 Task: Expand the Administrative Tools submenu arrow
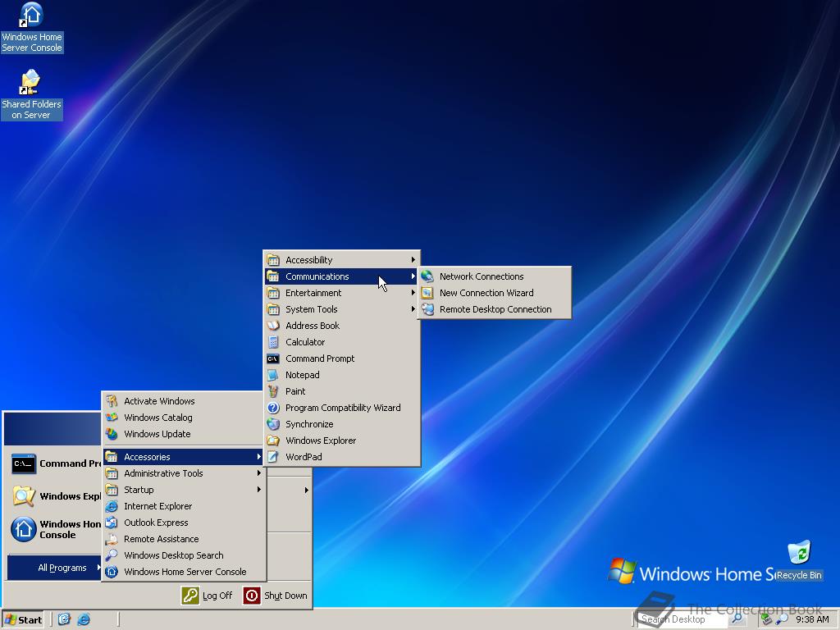[258, 473]
